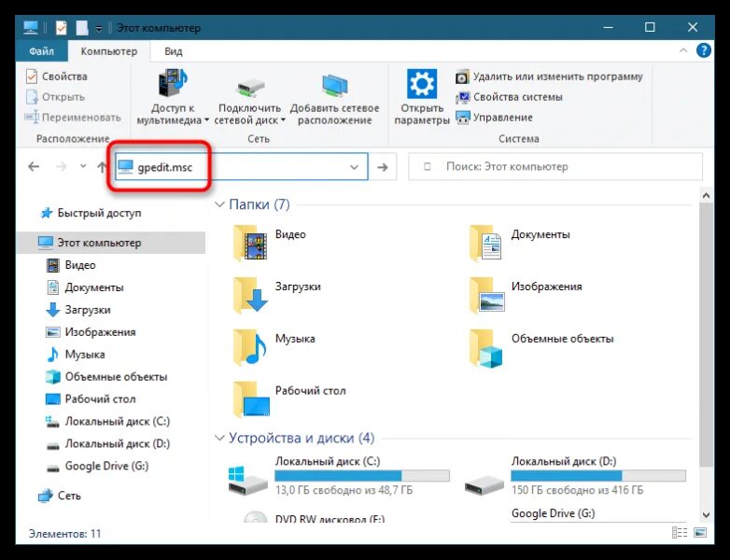Click scrollbar up arrow in content pane
The image size is (730, 560).
point(707,195)
